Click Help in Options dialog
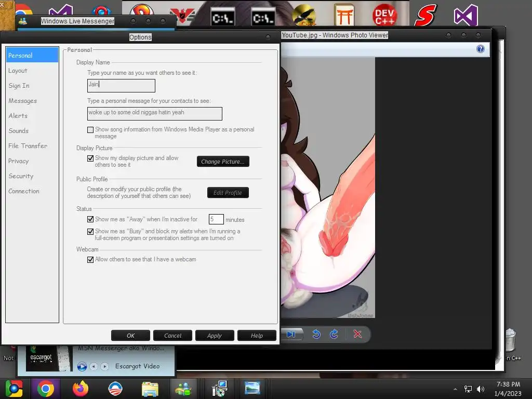532x399 pixels. (257, 336)
